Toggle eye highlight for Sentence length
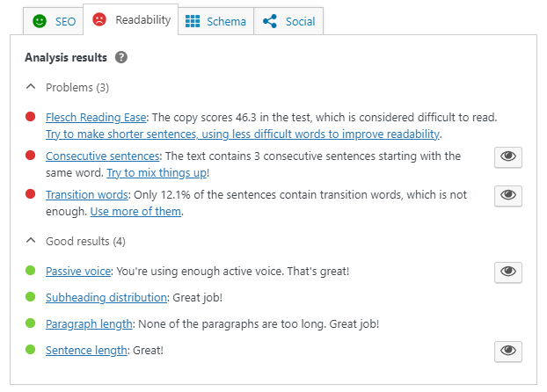Screen dimensions: 547x392 (508, 352)
